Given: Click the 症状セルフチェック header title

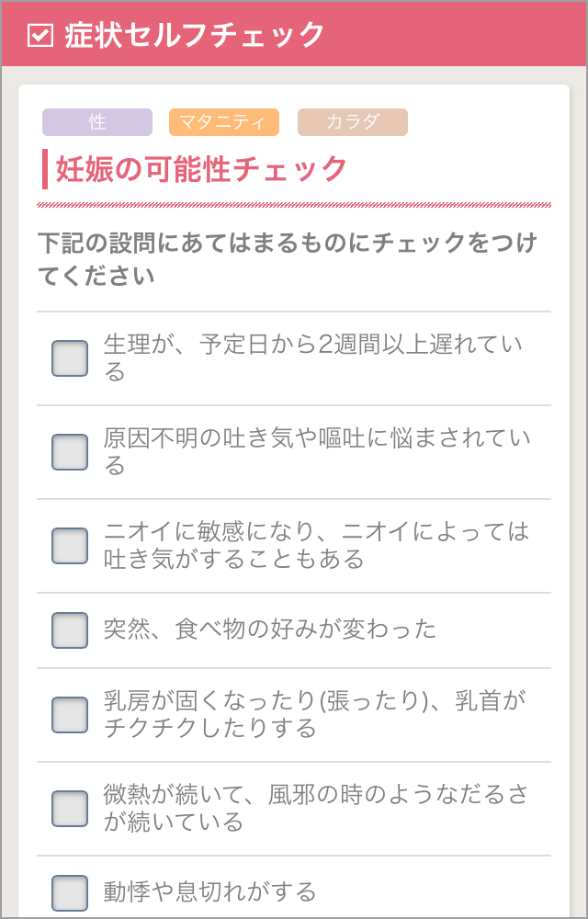Looking at the screenshot, I should click(x=195, y=35).
